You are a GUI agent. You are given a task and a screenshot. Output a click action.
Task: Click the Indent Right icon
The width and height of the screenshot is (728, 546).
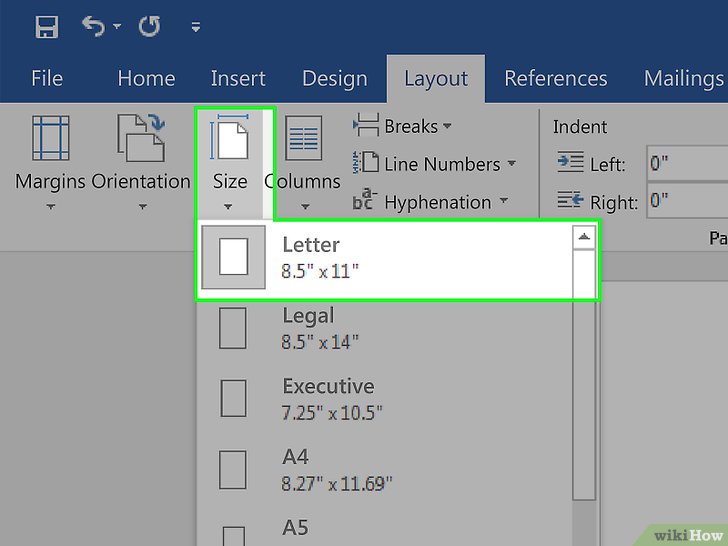click(570, 200)
